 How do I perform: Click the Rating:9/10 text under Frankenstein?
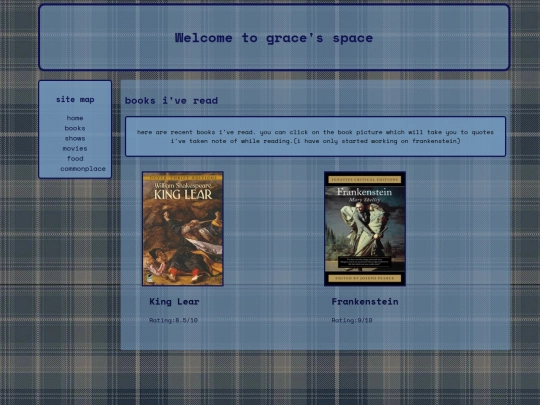(x=352, y=320)
